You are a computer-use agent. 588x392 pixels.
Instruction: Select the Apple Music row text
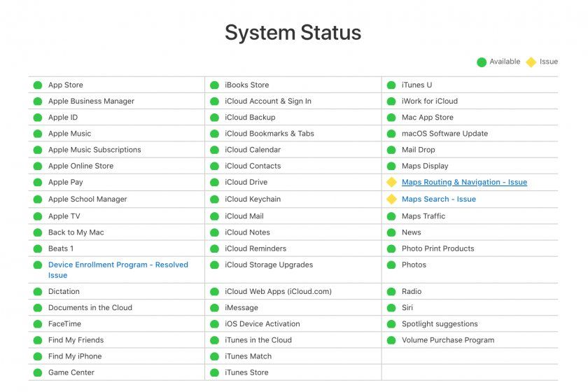coord(70,134)
